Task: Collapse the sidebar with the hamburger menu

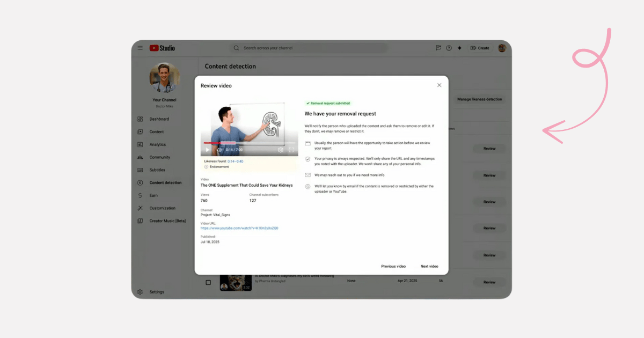Action: click(140, 47)
